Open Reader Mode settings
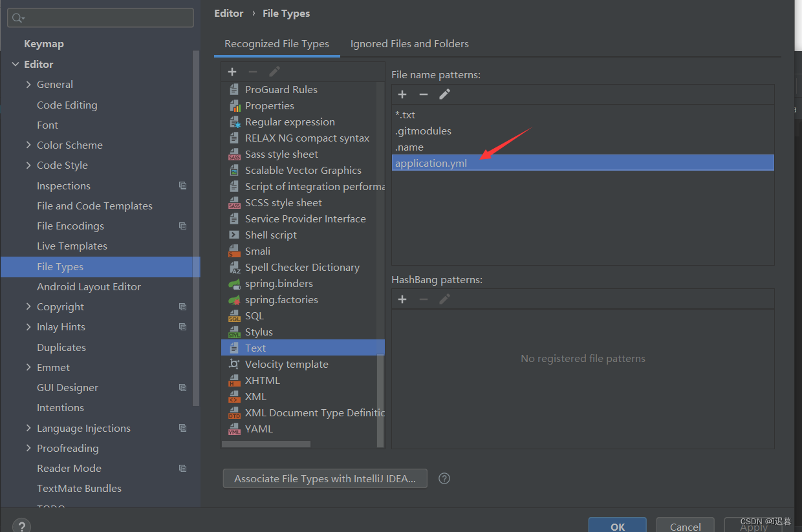The image size is (802, 532). tap(69, 468)
